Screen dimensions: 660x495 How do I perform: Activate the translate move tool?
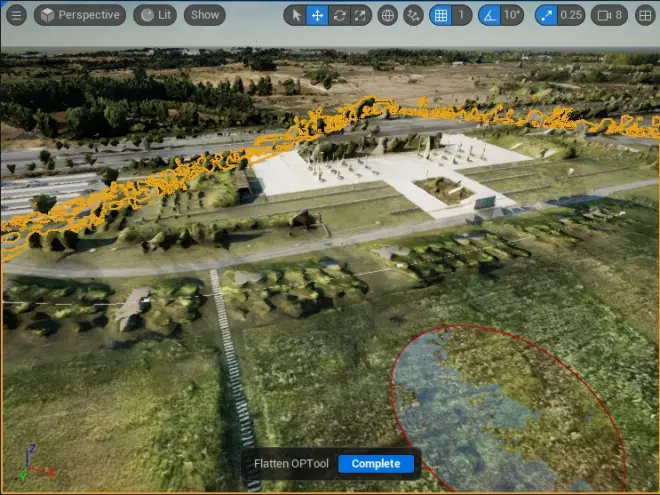pos(317,16)
